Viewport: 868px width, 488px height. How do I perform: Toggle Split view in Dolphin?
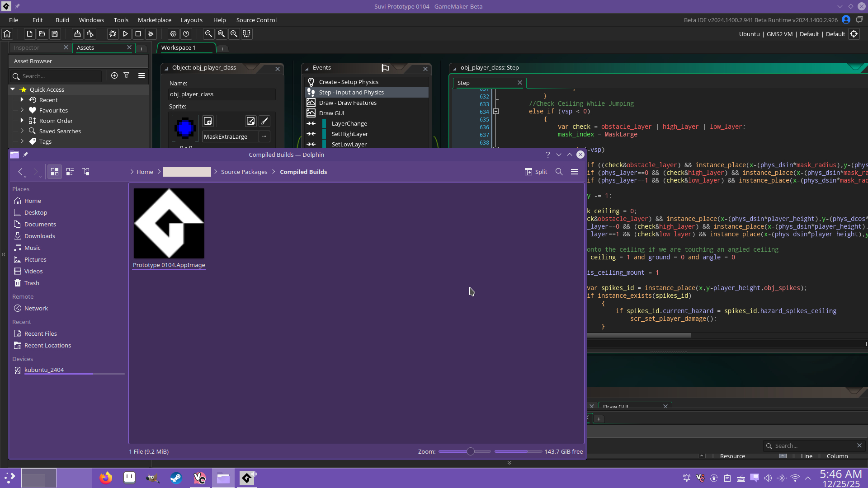pyautogui.click(x=536, y=172)
